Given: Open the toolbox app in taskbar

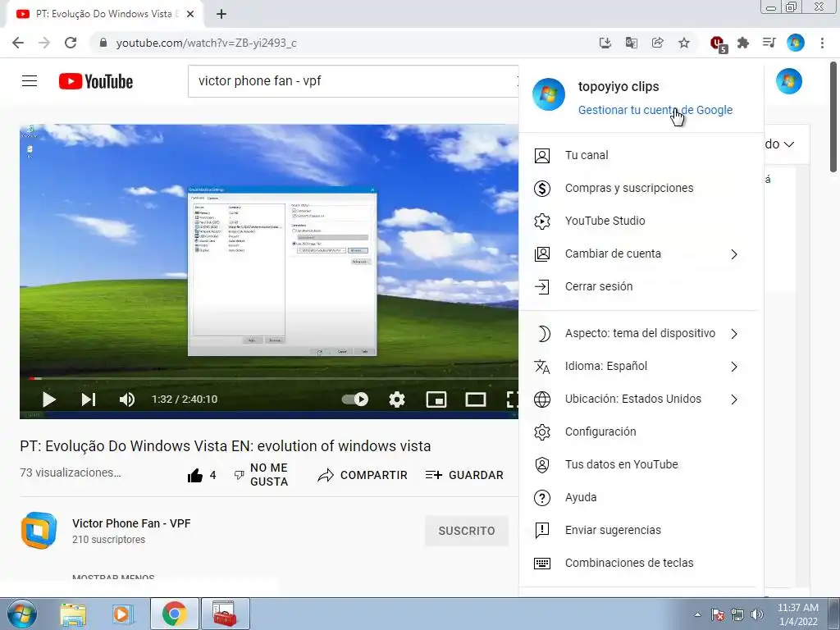Looking at the screenshot, I should point(225,614).
